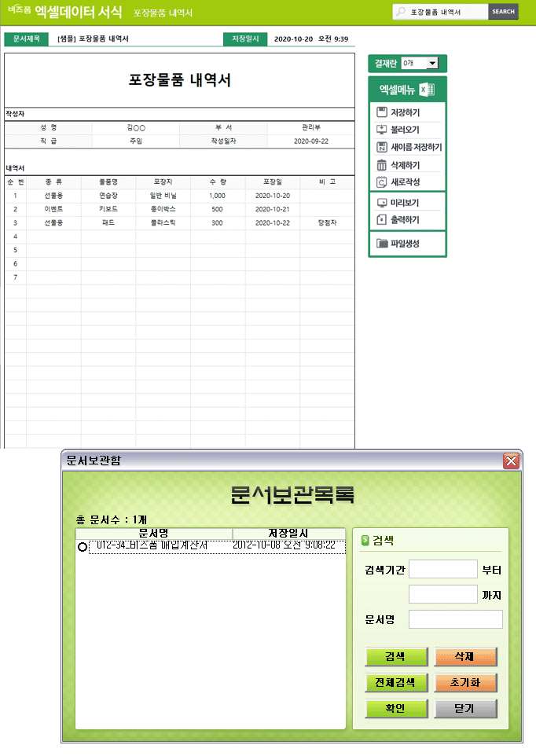Click the 문서명 search field

coord(456,619)
